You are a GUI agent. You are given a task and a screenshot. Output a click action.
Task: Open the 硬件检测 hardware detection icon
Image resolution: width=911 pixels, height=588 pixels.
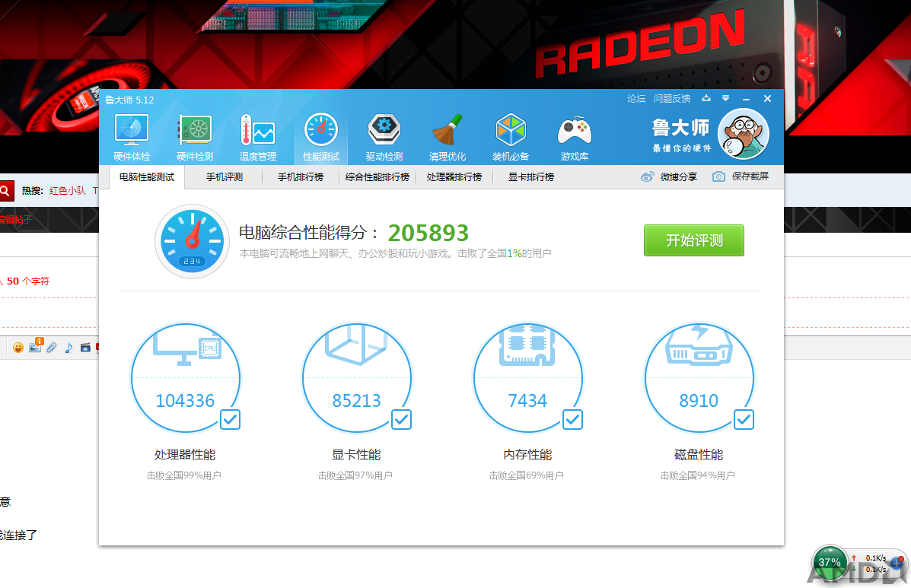pyautogui.click(x=195, y=138)
